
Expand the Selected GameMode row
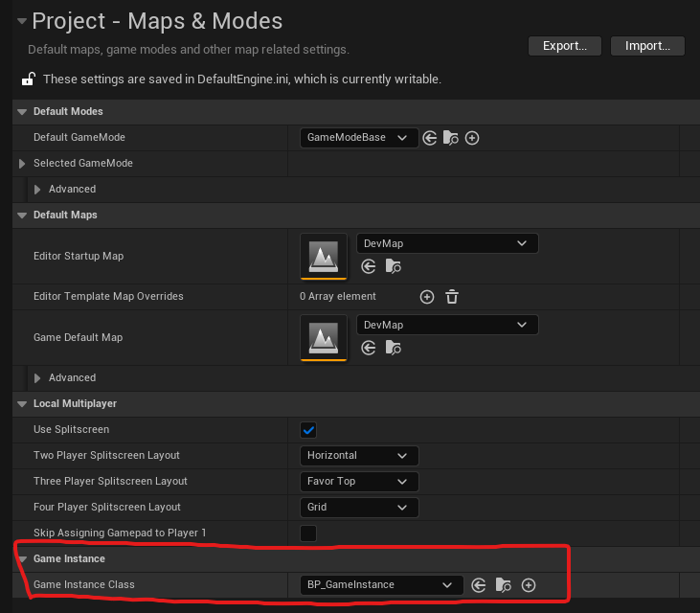pos(22,164)
